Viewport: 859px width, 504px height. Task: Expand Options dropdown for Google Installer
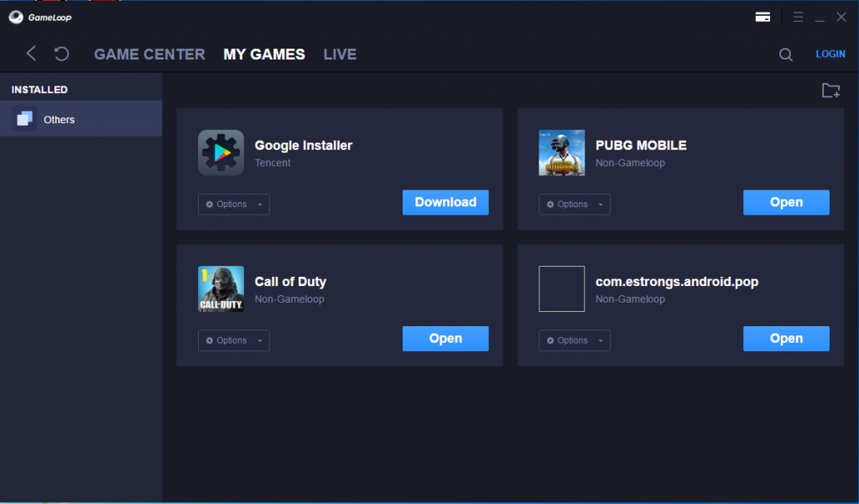[x=233, y=205]
